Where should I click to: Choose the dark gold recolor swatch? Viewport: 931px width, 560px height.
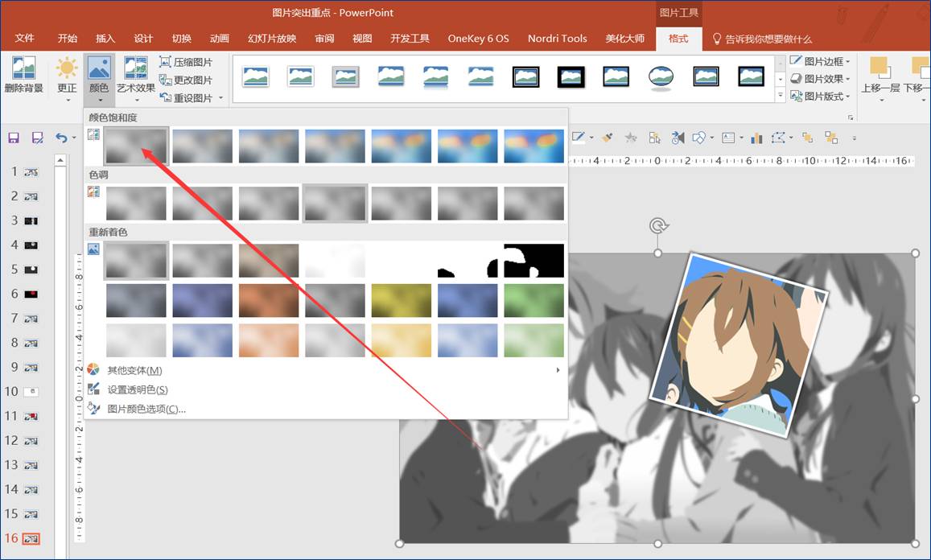(402, 300)
